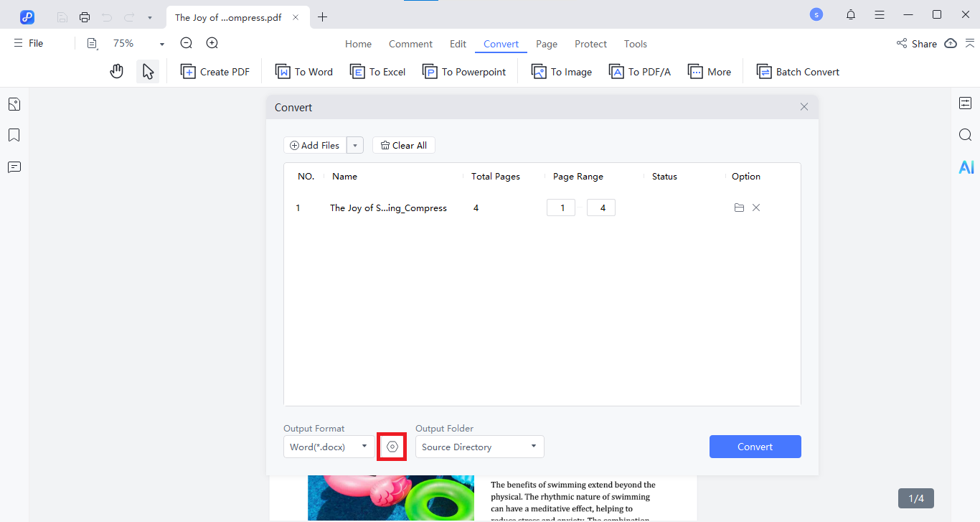Viewport: 980px width, 522px height.
Task: Click the page range start field
Action: tap(562, 208)
